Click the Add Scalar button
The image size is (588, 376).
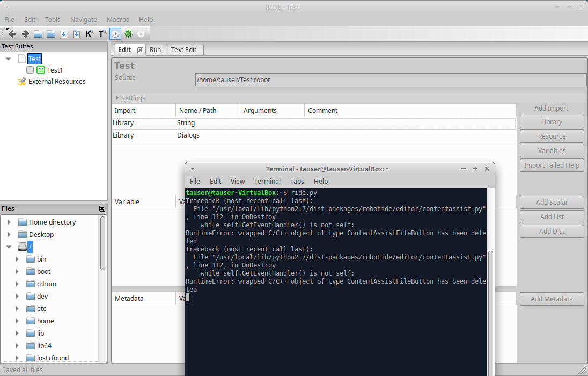(x=552, y=202)
